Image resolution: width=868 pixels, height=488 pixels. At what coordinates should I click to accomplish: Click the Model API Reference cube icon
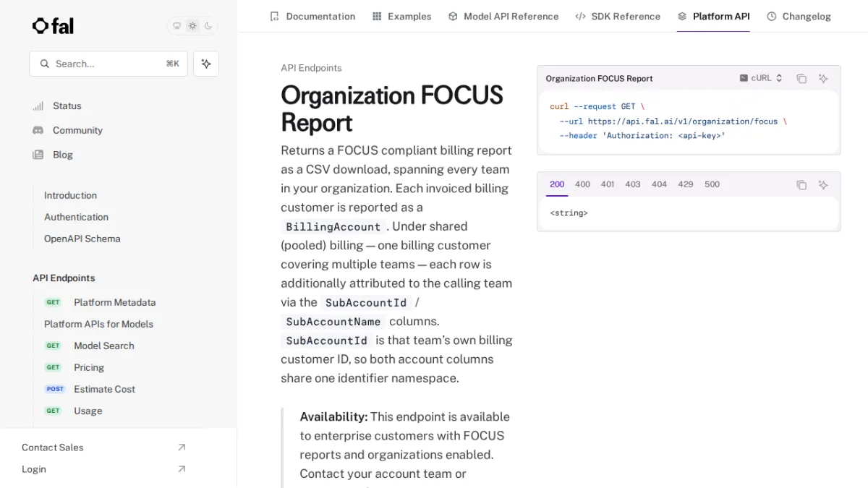pyautogui.click(x=453, y=16)
